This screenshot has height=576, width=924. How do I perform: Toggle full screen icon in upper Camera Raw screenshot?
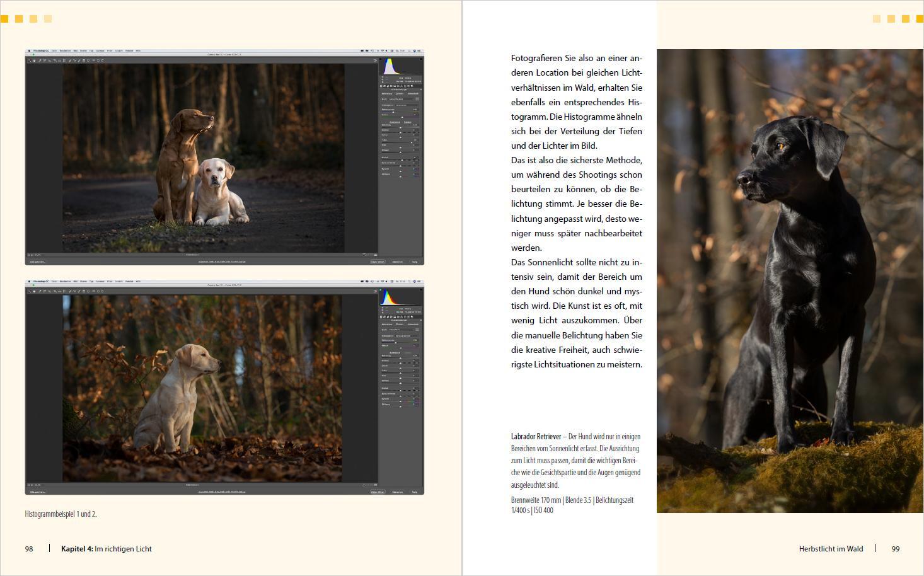coord(376,60)
